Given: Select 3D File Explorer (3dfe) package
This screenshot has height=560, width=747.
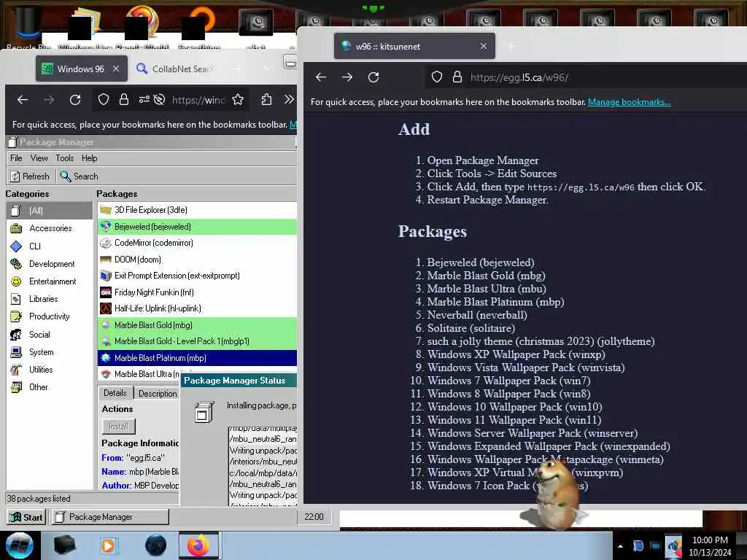Looking at the screenshot, I should pos(197,210).
